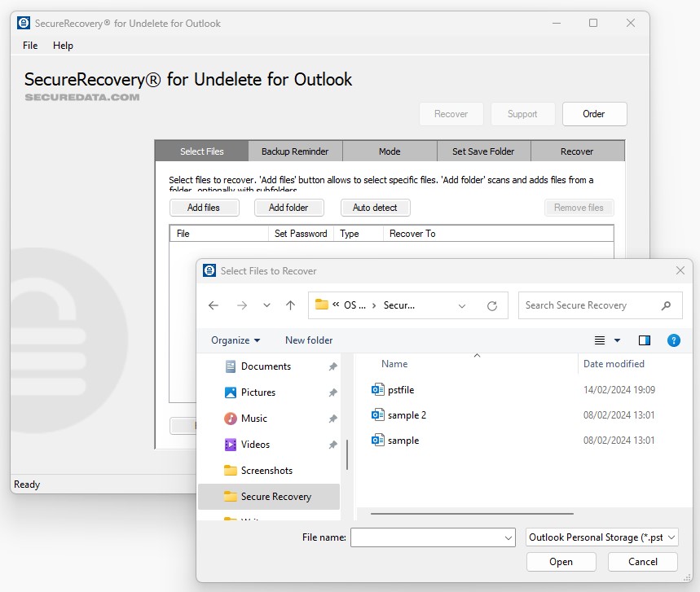The image size is (700, 592).
Task: Open the file dialog Help icon
Action: pos(673,340)
